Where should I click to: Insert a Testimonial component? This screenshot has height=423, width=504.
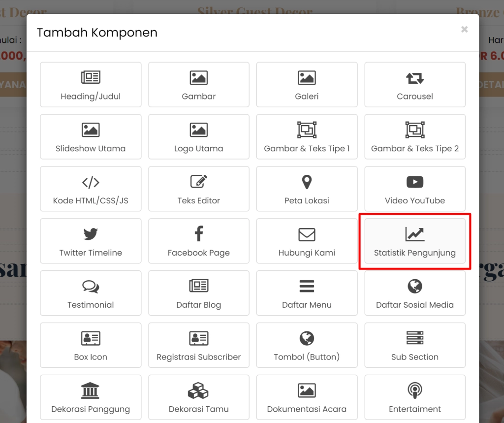pyautogui.click(x=91, y=293)
